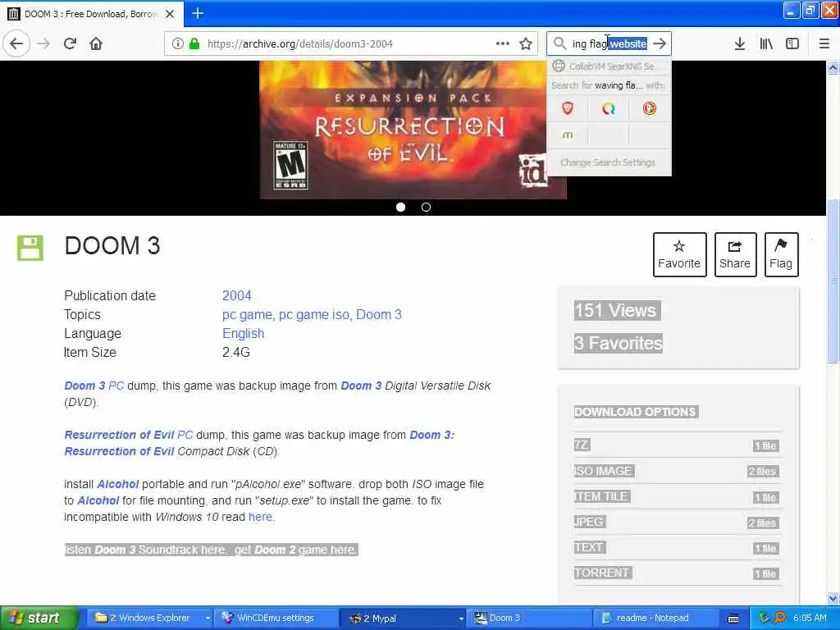Open the page actions three-dot menu
840x630 pixels.
(503, 43)
